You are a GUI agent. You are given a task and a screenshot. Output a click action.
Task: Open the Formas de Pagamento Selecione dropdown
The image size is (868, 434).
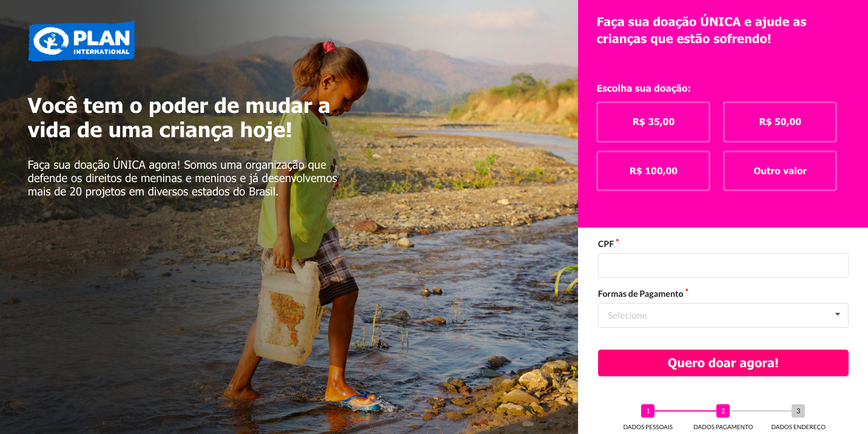point(723,316)
